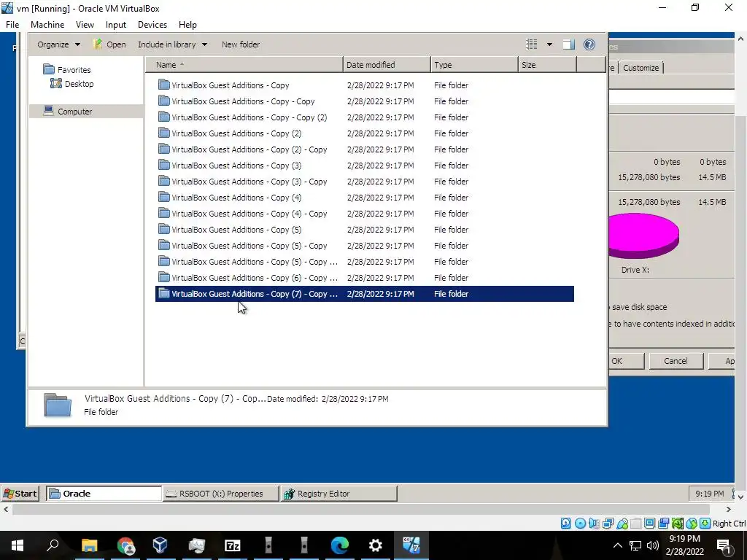747x560 pixels.
Task: Click the Oracle taskbar button in guest
Action: click(104, 494)
